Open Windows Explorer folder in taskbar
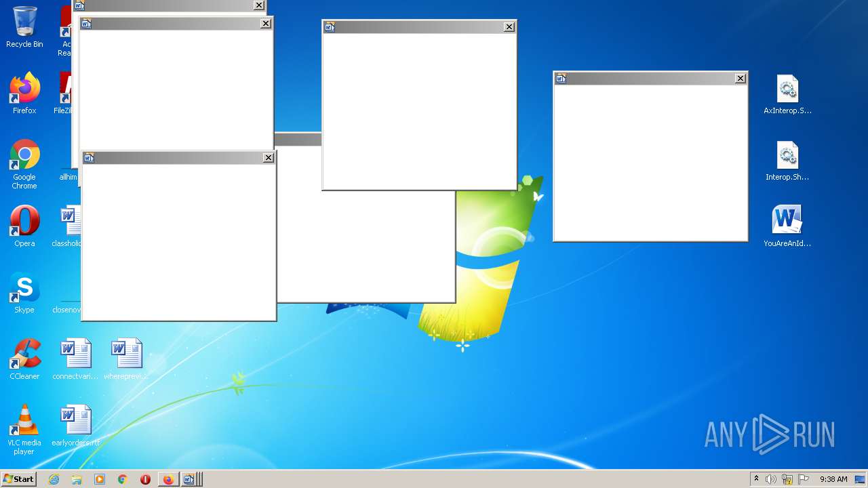This screenshot has width=868, height=488. point(77,479)
